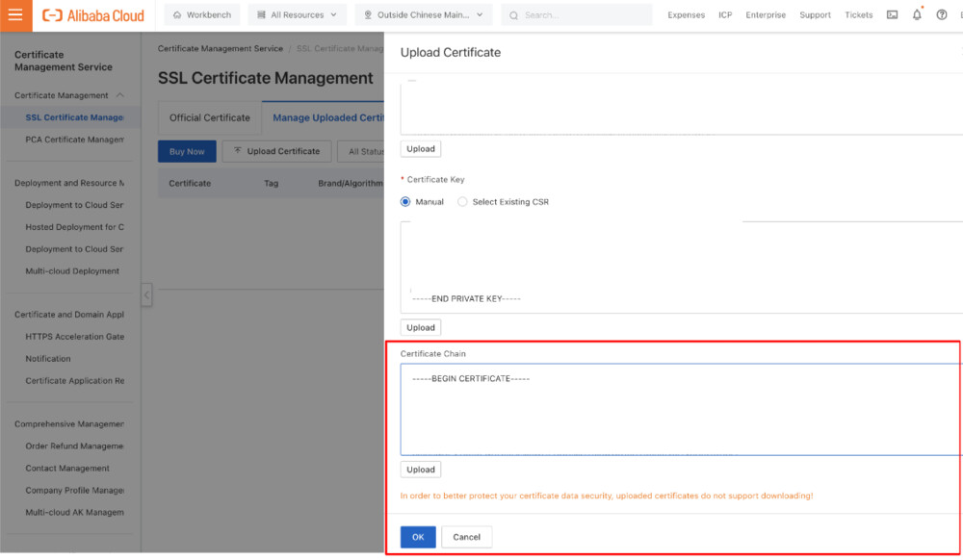
Task: Open the help question mark icon
Action: (x=942, y=14)
